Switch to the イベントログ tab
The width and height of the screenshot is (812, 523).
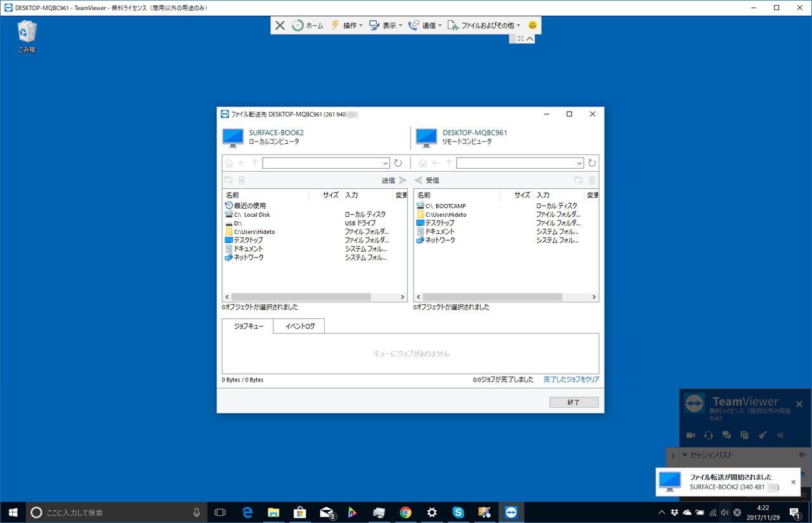tap(299, 326)
